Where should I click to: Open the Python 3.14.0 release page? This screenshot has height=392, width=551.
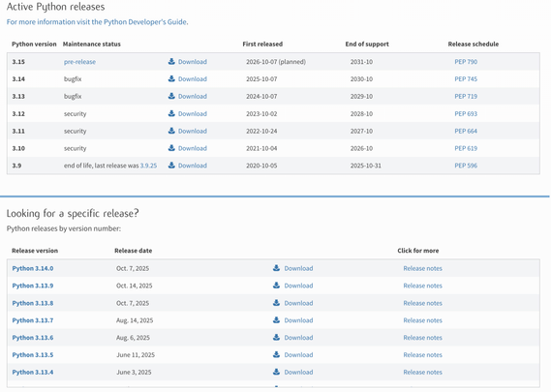pos(33,268)
